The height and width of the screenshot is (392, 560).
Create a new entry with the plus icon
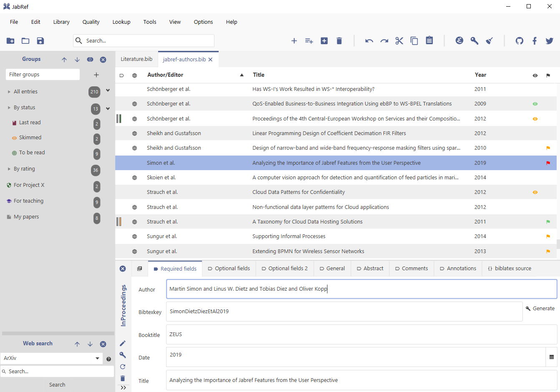pyautogui.click(x=294, y=41)
